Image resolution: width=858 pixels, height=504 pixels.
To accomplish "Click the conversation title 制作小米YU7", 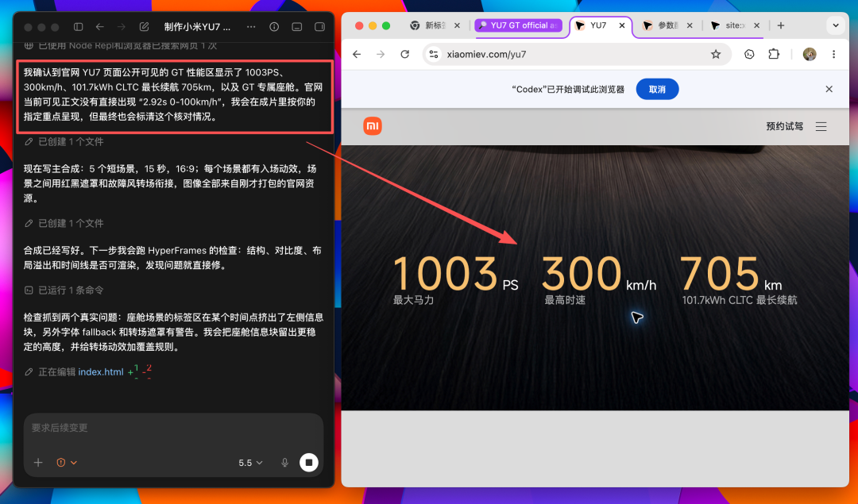I will [198, 27].
